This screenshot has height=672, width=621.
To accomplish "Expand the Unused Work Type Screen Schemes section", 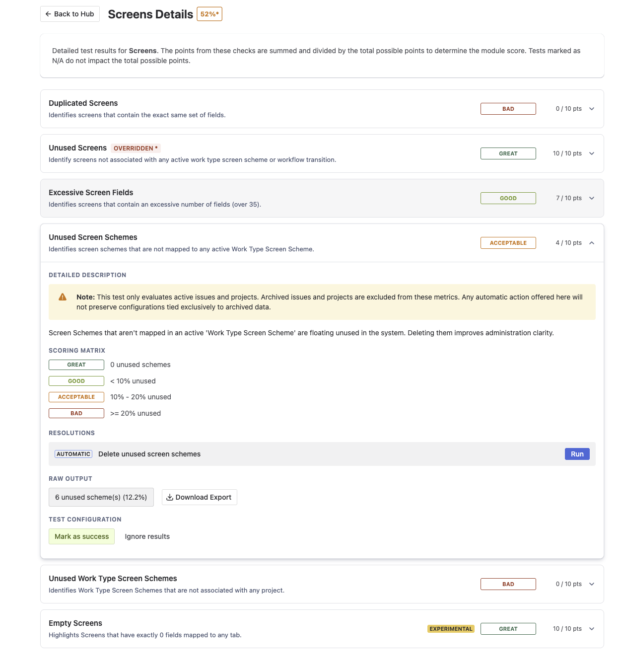I will 591,584.
